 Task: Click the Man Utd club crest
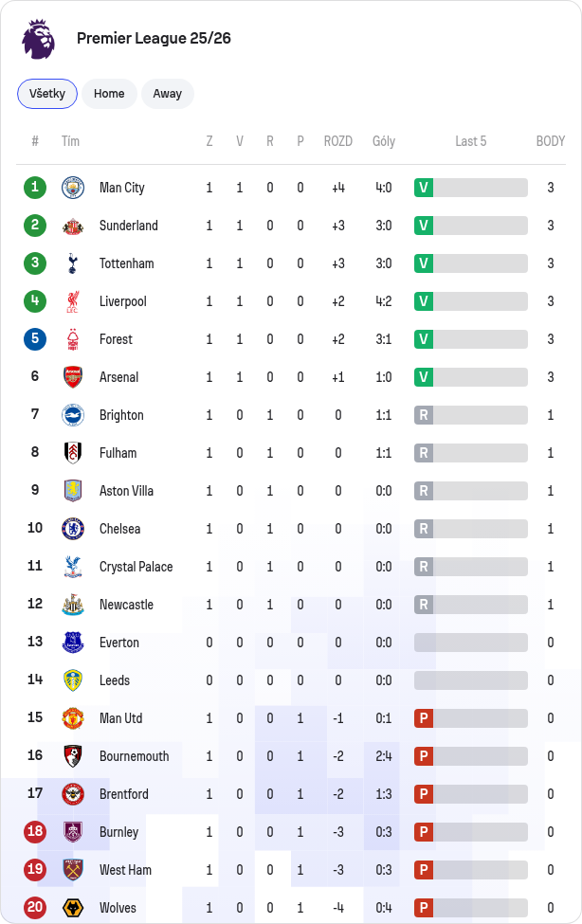[73, 718]
